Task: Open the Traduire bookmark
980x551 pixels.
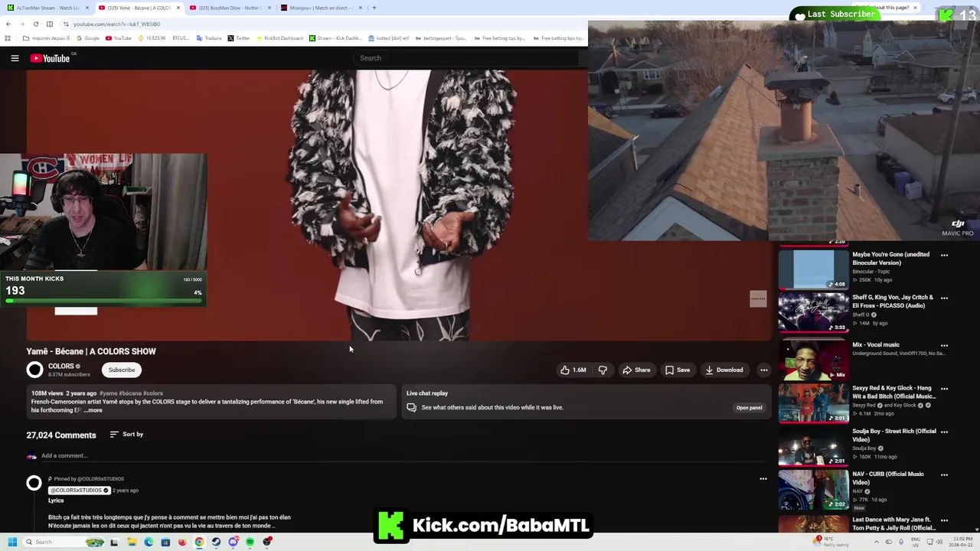Action: 209,37
